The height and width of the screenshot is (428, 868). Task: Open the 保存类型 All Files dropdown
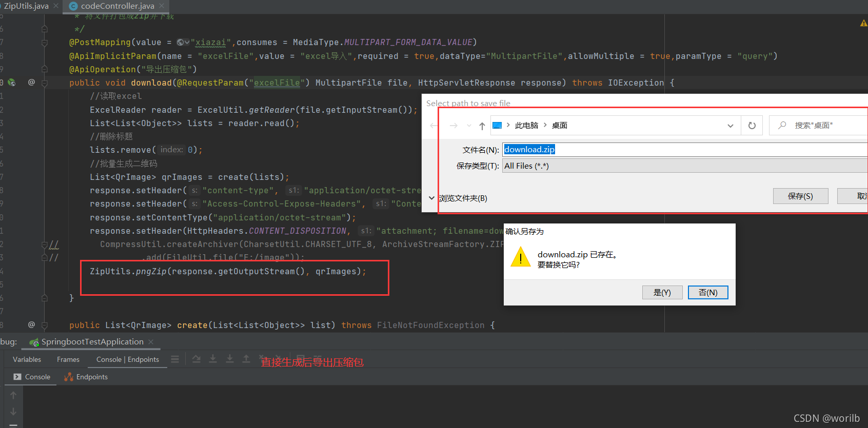click(x=685, y=166)
